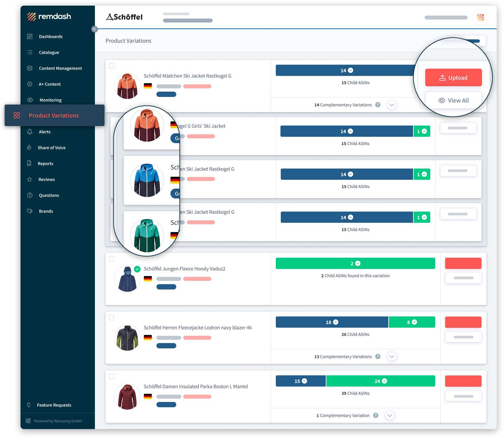The image size is (504, 438).
Task: Click the German flag under Jungen Fleece Hoody Vaduz2
Action: (148, 279)
